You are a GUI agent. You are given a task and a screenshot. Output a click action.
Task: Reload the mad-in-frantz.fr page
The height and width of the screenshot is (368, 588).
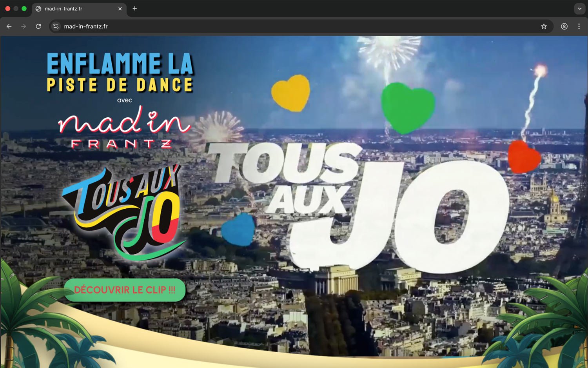point(38,26)
